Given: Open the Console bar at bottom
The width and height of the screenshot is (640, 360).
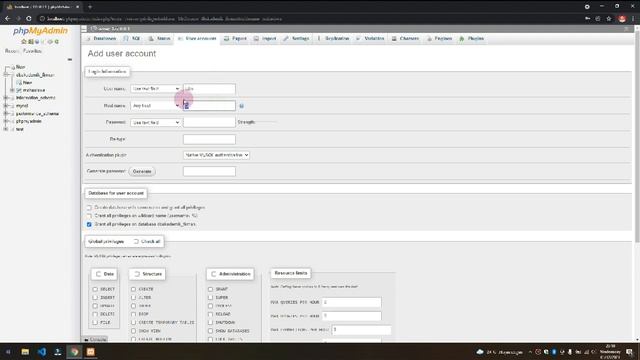Looking at the screenshot, I should [x=96, y=340].
